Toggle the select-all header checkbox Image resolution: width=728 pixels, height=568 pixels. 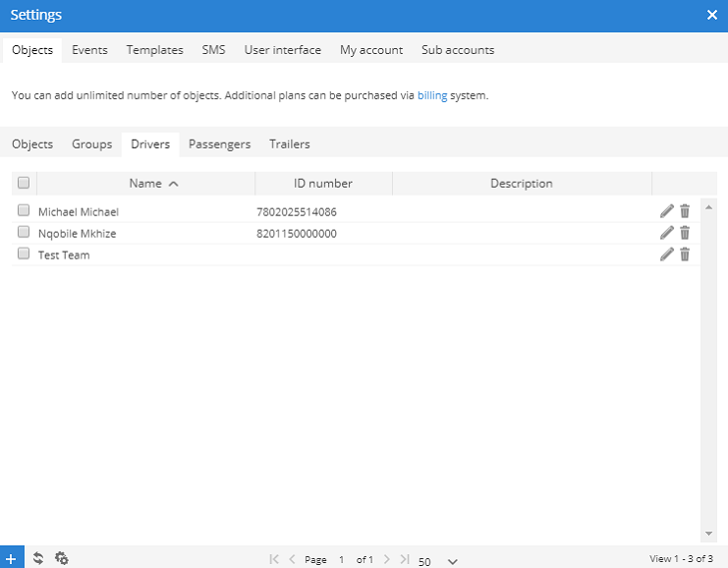[24, 183]
